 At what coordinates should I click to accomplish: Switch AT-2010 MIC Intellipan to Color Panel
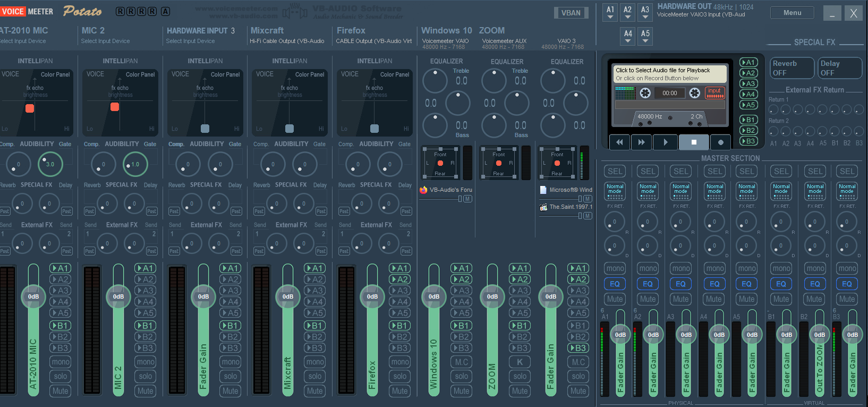click(x=55, y=74)
